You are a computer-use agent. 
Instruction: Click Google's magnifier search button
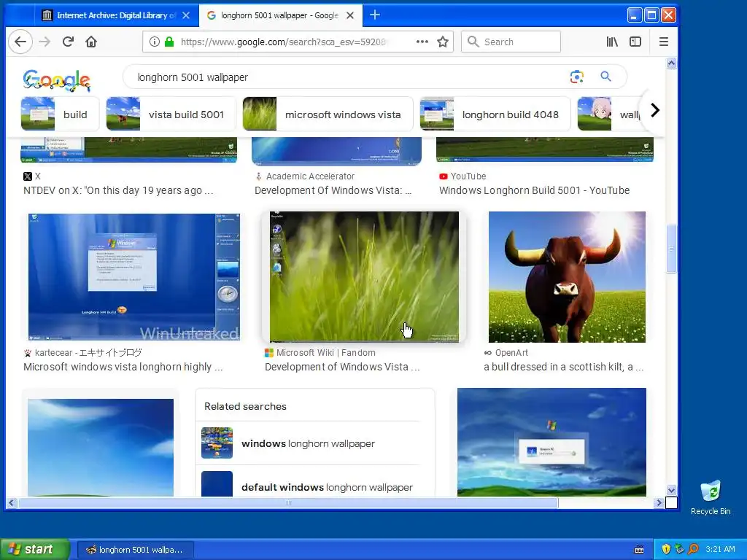point(605,76)
